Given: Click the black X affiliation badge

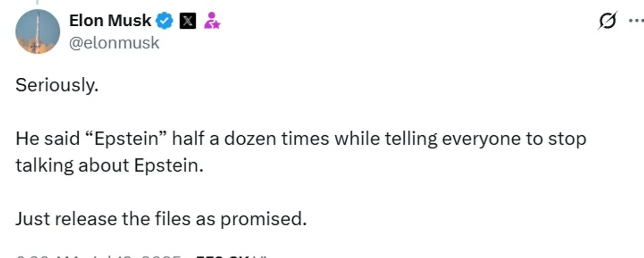Looking at the screenshot, I should (187, 21).
